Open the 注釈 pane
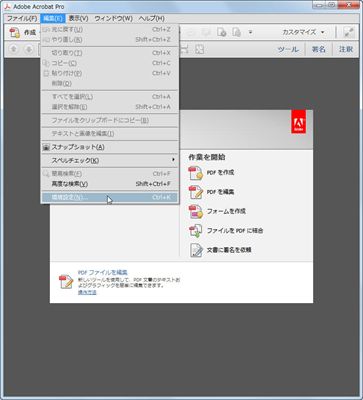 pyautogui.click(x=346, y=49)
